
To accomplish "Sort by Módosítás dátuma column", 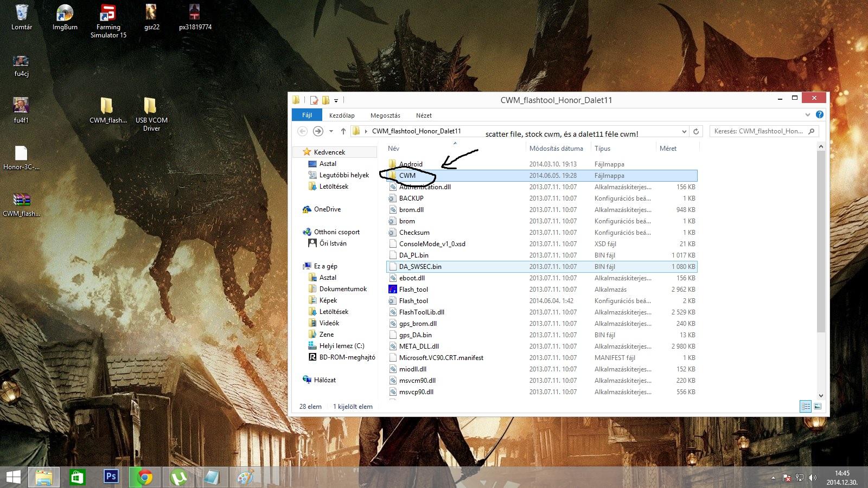I will click(x=559, y=148).
